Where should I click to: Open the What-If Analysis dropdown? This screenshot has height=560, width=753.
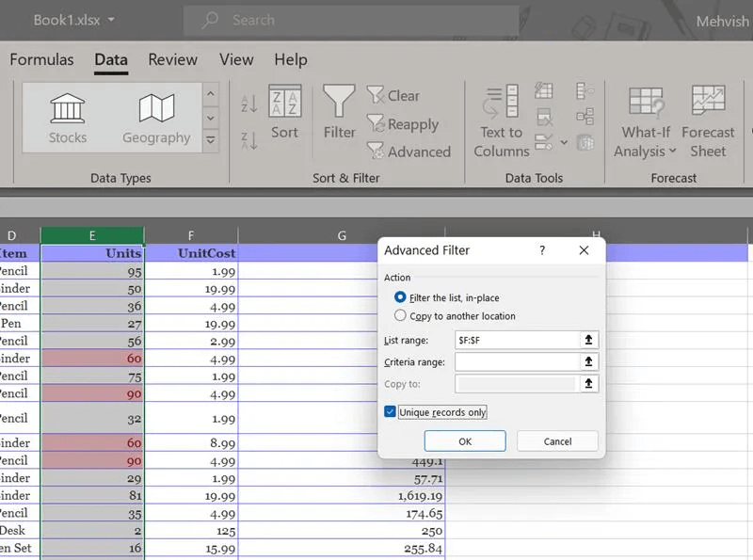[646, 141]
